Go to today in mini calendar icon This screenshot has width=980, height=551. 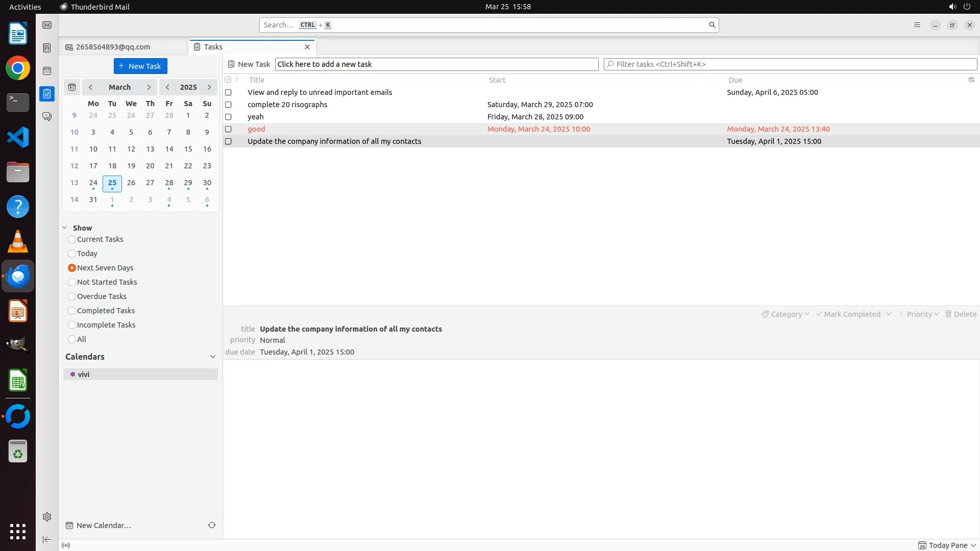[x=72, y=87]
